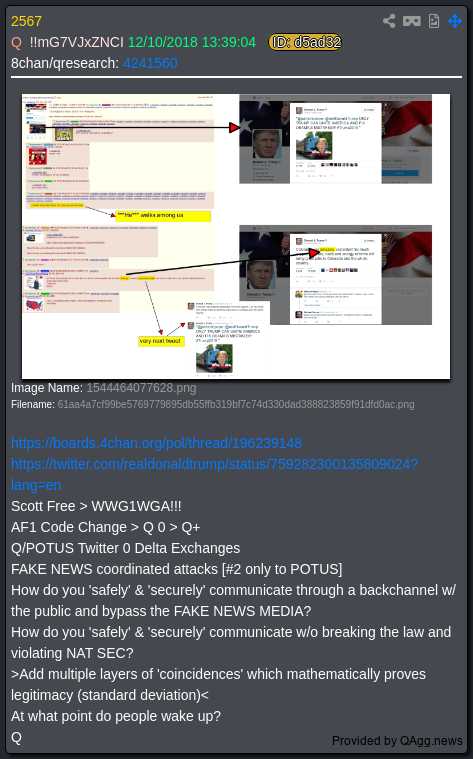This screenshot has width=473, height=759.
Task: Click the Provided by QAgg.news credit
Action: (x=397, y=741)
